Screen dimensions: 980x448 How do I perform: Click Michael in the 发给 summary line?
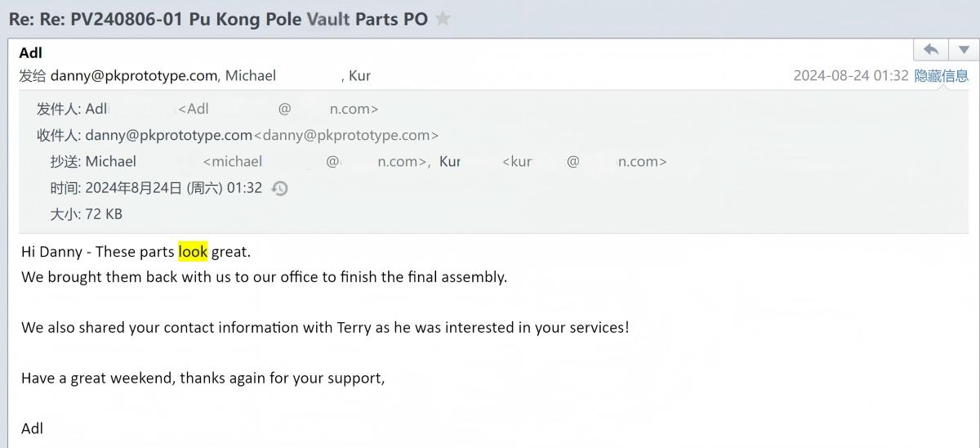[x=251, y=76]
